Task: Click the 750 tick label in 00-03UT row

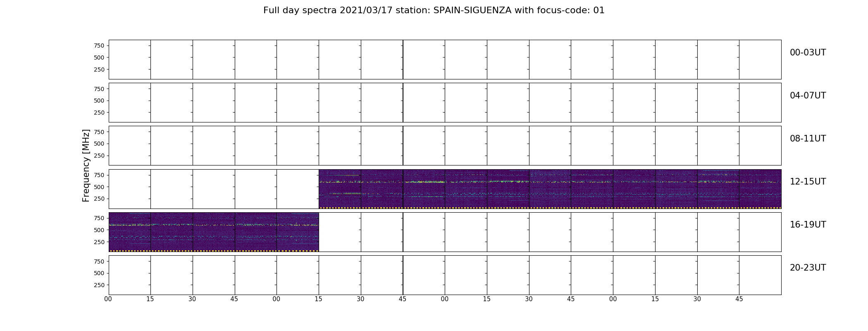Action: [99, 46]
